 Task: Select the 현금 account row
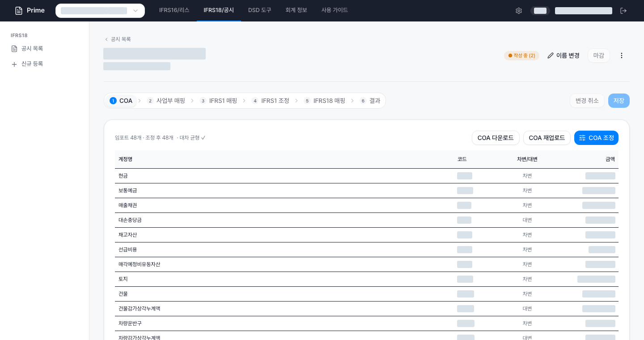(367, 176)
